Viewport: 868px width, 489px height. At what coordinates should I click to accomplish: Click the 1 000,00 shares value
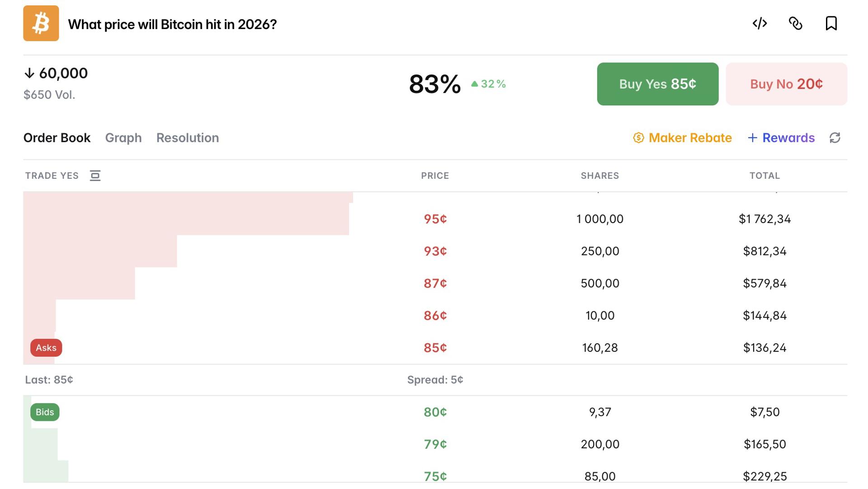pos(600,219)
